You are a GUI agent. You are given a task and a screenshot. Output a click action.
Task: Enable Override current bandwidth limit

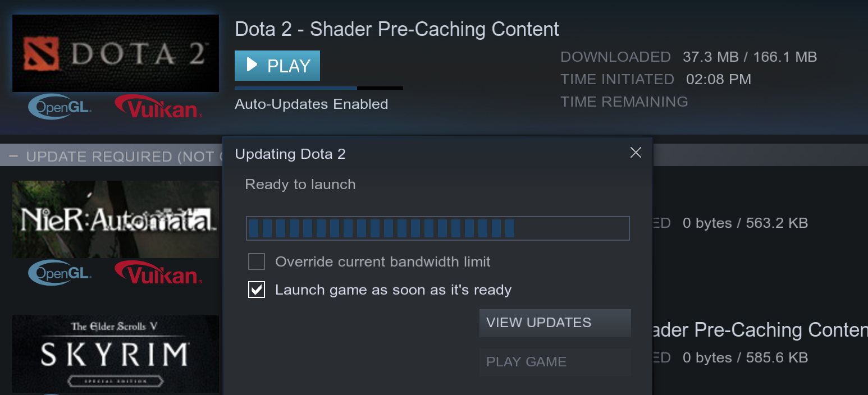point(256,261)
